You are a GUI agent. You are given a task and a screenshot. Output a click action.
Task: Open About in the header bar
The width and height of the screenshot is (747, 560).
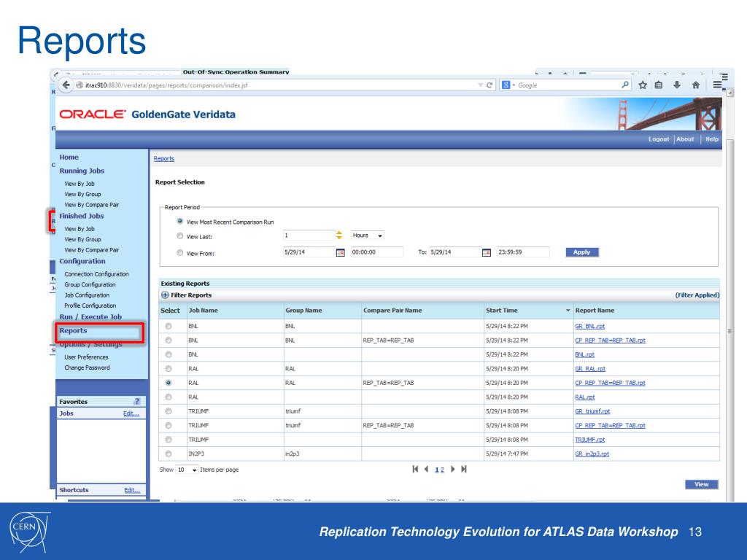pos(685,139)
